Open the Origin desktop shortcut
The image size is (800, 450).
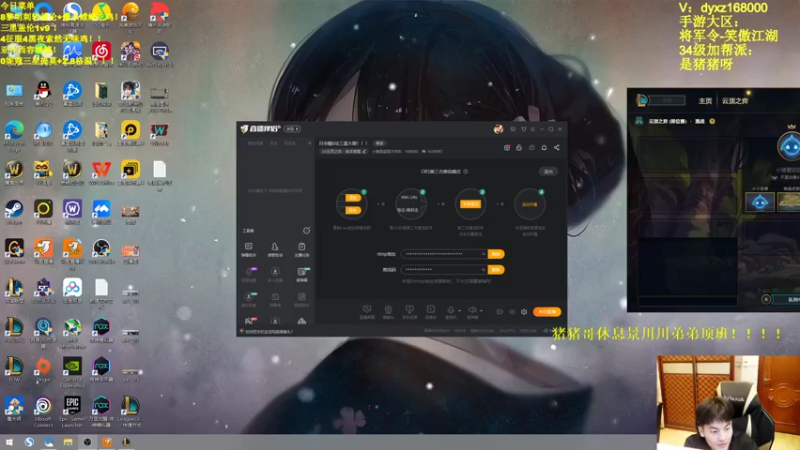[43, 367]
